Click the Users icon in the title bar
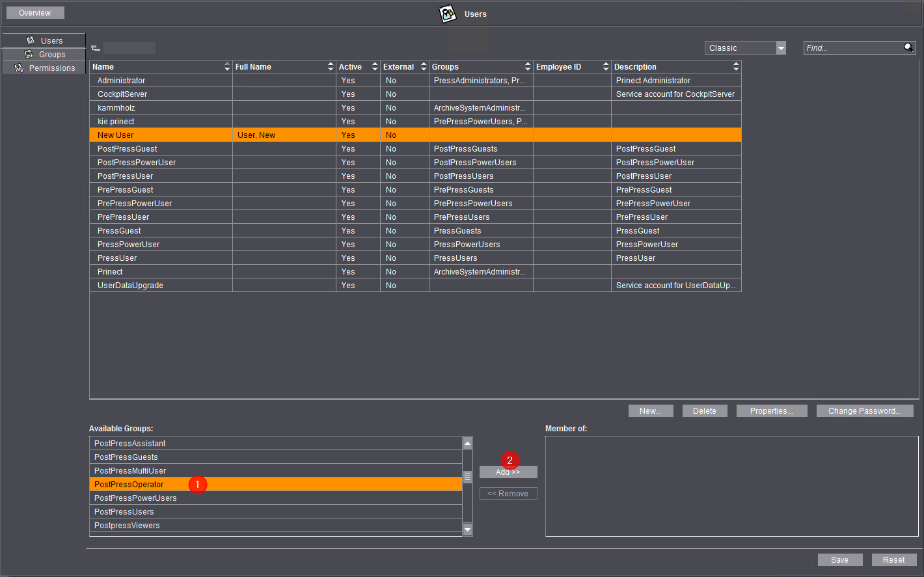Viewport: 924px width, 577px height. 448,14
